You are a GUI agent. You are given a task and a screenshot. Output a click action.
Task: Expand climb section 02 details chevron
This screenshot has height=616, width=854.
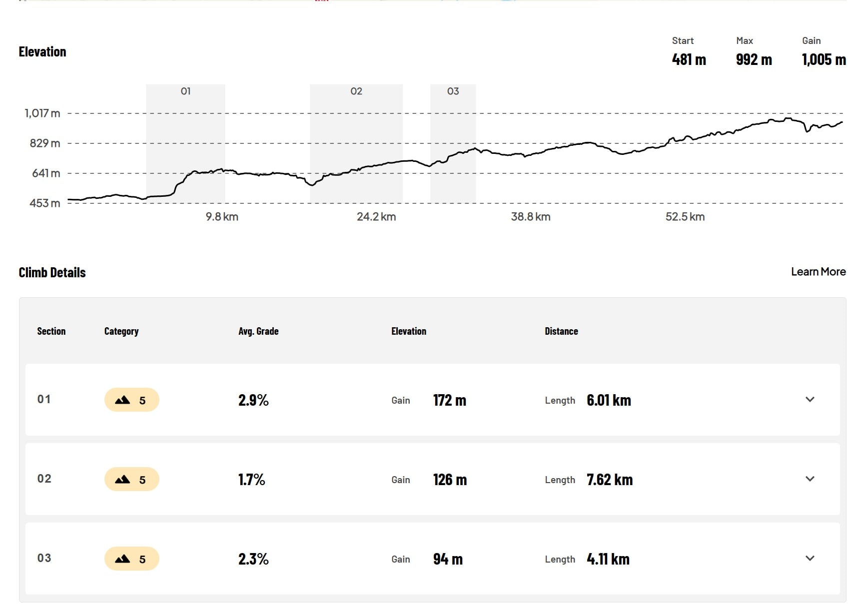[810, 479]
